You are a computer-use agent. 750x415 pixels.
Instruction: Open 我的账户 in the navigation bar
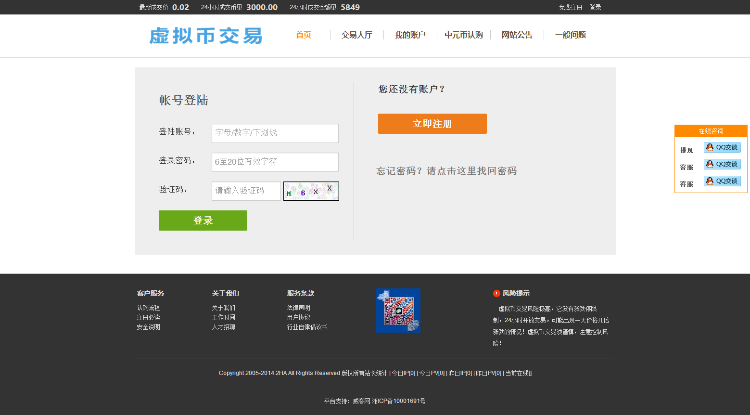click(410, 35)
